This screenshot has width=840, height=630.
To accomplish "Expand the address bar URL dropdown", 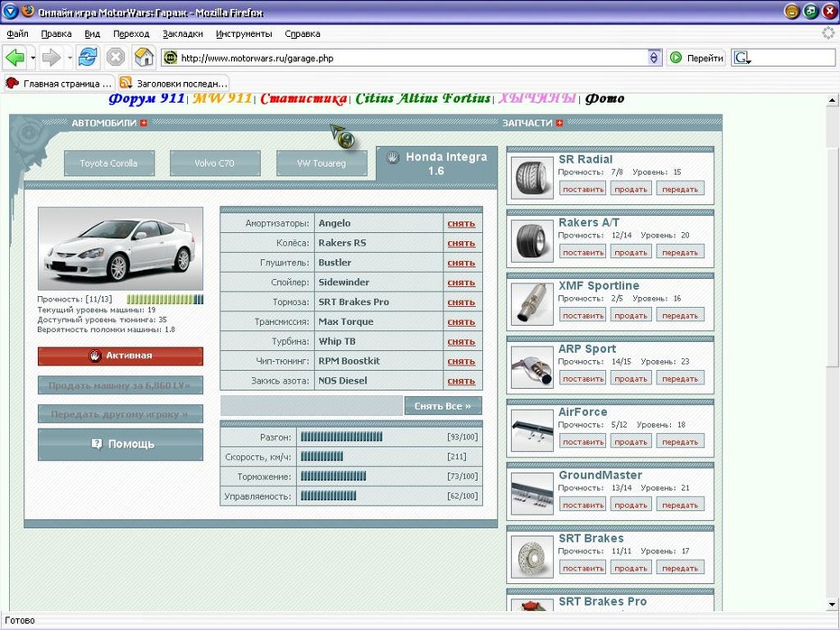I will 654,58.
